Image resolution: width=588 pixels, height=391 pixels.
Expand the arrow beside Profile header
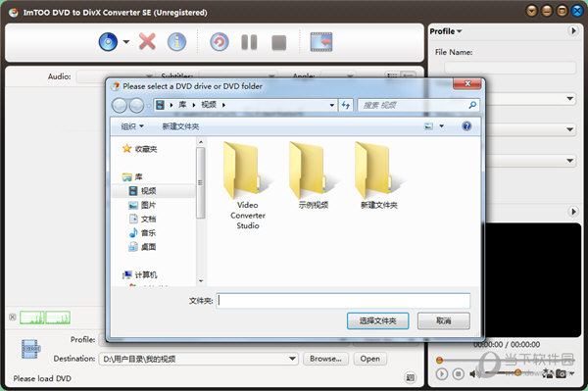573,30
